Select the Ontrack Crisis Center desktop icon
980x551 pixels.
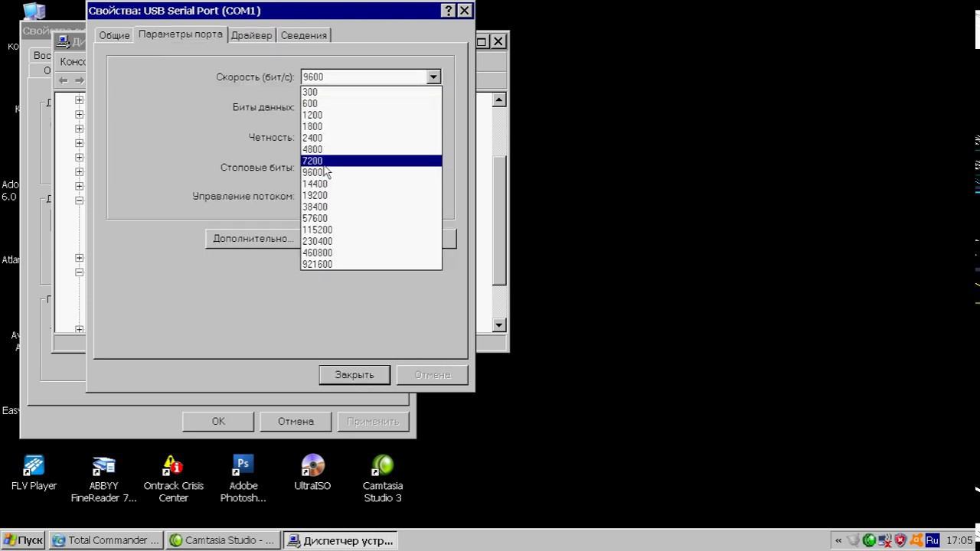coord(173,478)
